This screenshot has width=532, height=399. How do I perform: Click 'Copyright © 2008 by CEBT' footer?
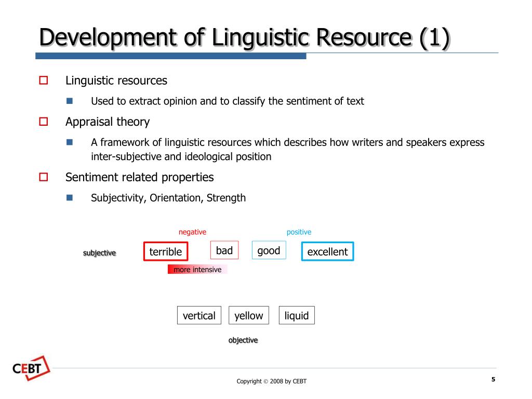tap(271, 381)
